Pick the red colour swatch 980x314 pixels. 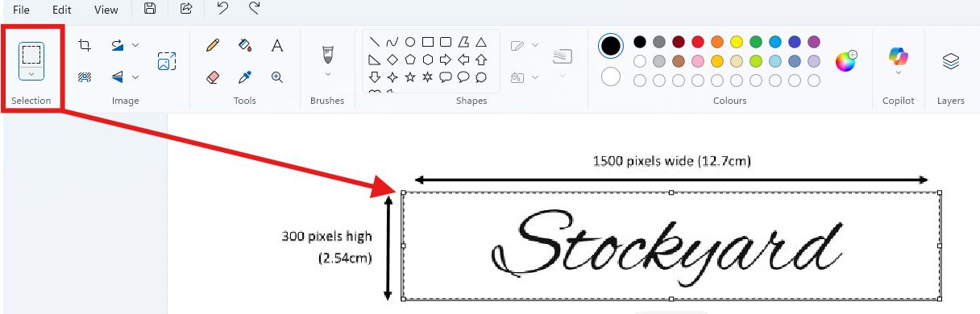tap(698, 42)
